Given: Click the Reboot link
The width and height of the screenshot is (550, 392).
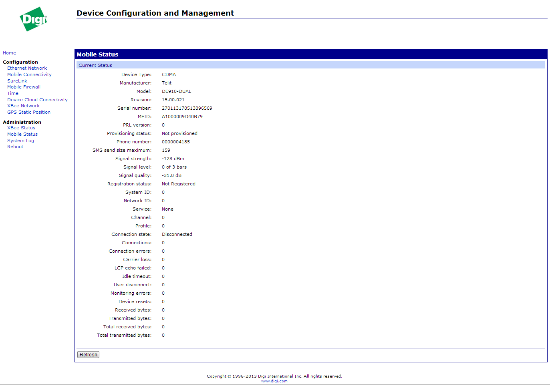Looking at the screenshot, I should point(15,147).
